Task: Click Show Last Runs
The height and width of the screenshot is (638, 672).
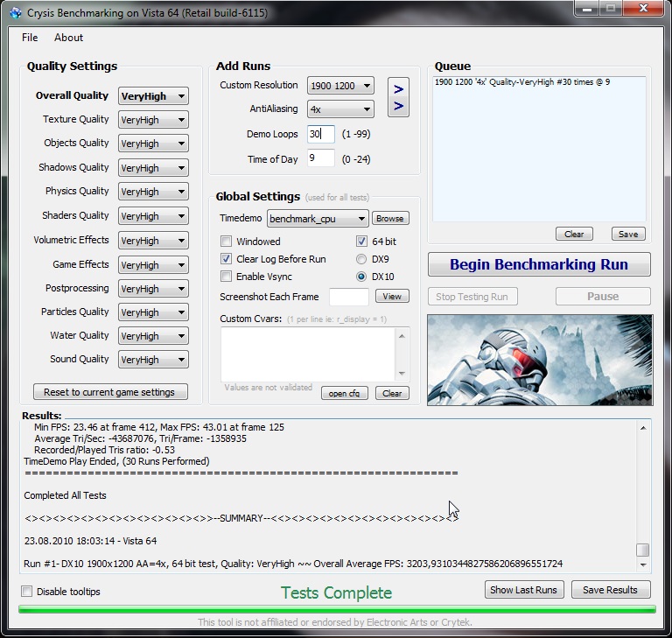Action: click(x=524, y=590)
